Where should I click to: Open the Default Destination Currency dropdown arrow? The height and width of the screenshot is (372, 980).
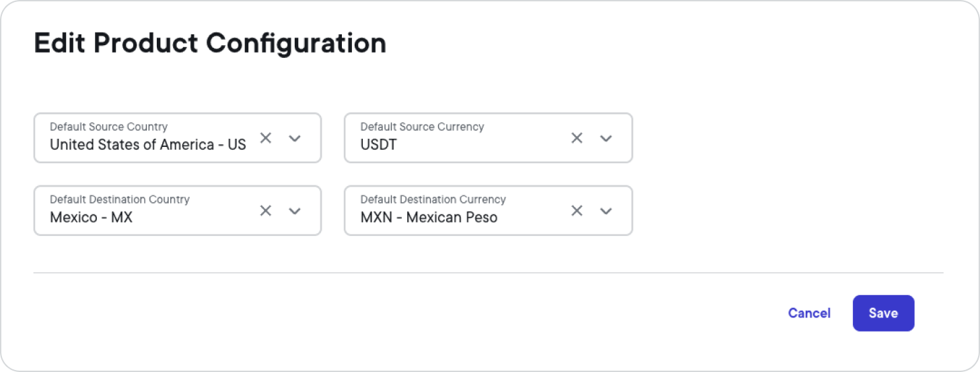(x=606, y=211)
